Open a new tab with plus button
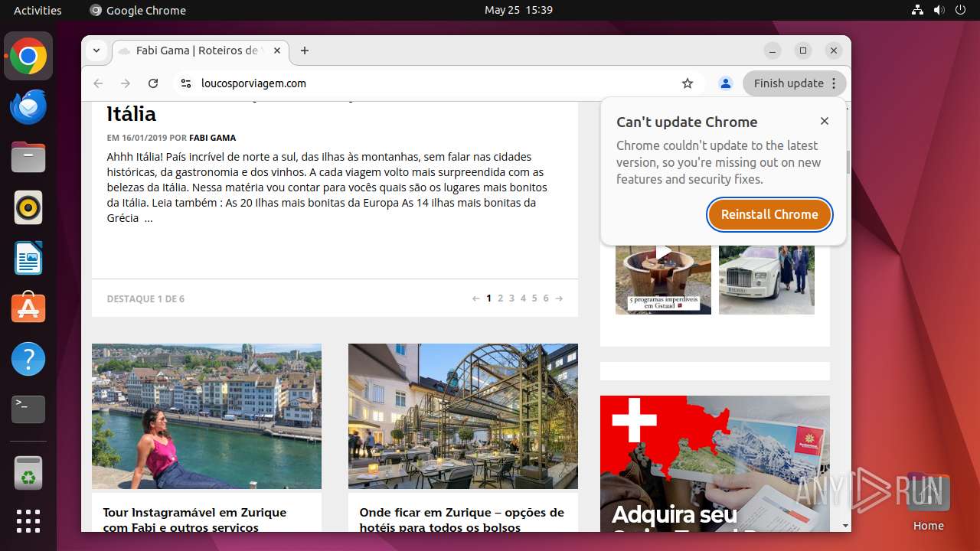 point(305,51)
